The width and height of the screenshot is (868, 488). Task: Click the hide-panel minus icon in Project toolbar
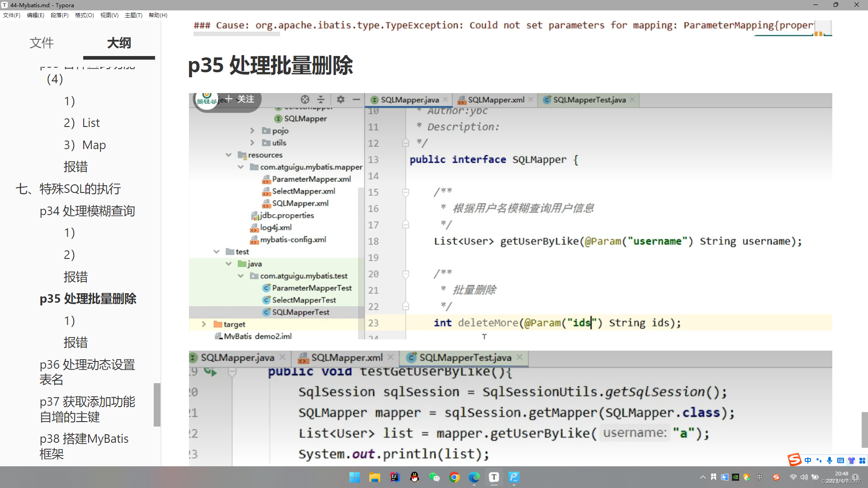(357, 99)
